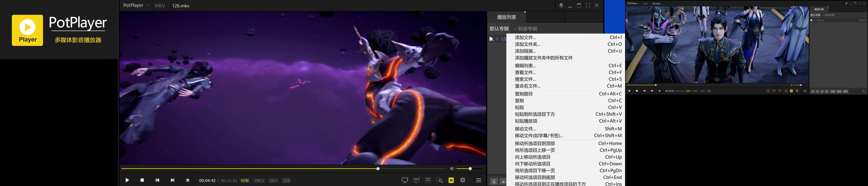Toggle fullscreen in the main player window
The width and height of the screenshot is (868, 186).
pyautogui.click(x=588, y=5)
